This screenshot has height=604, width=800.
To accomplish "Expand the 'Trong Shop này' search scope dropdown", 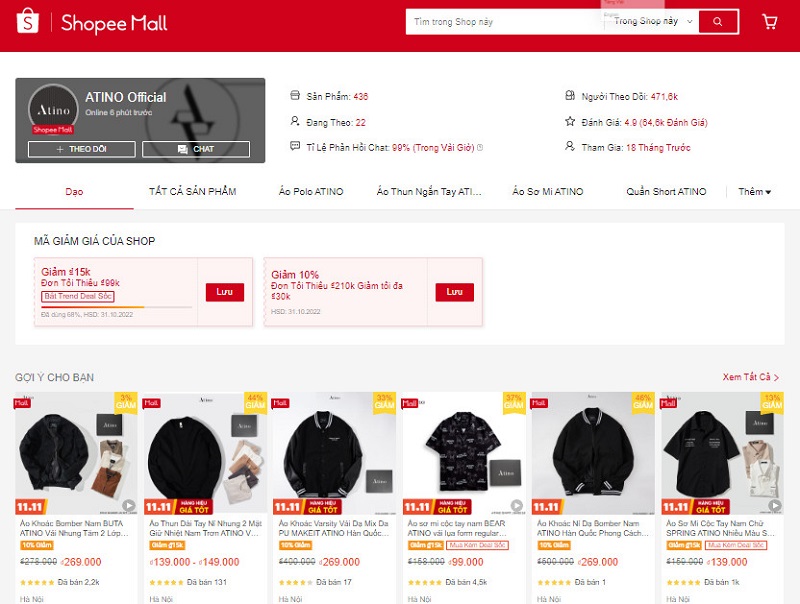I will (653, 21).
